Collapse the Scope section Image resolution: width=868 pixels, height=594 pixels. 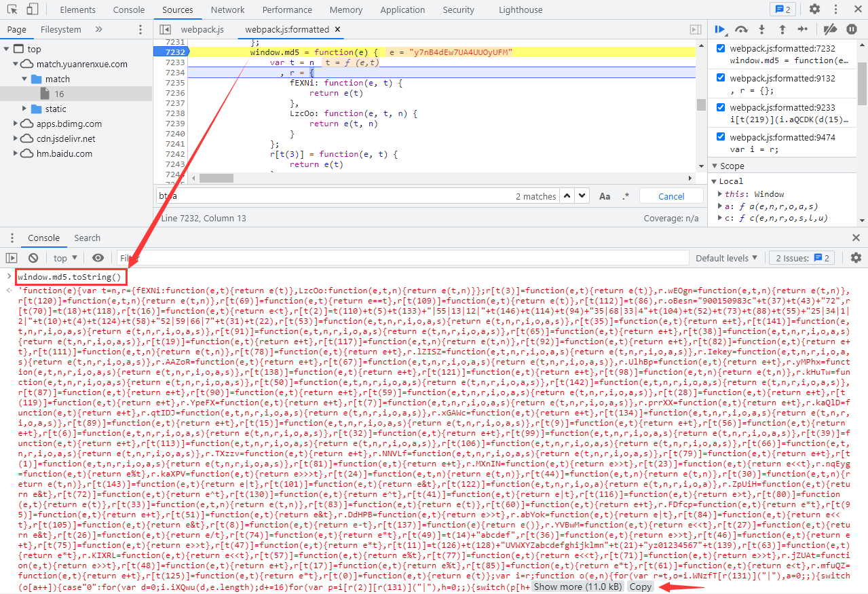(714, 166)
